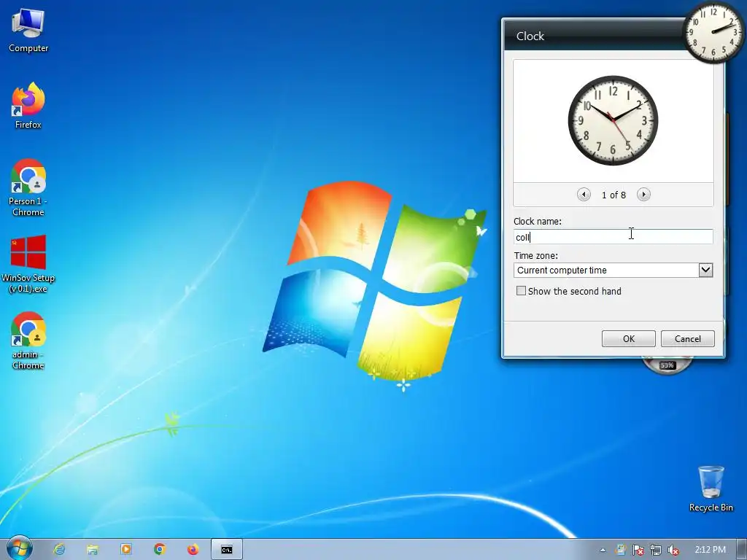Launch Firefox from the taskbar
This screenshot has height=560, width=747.
[x=193, y=550]
